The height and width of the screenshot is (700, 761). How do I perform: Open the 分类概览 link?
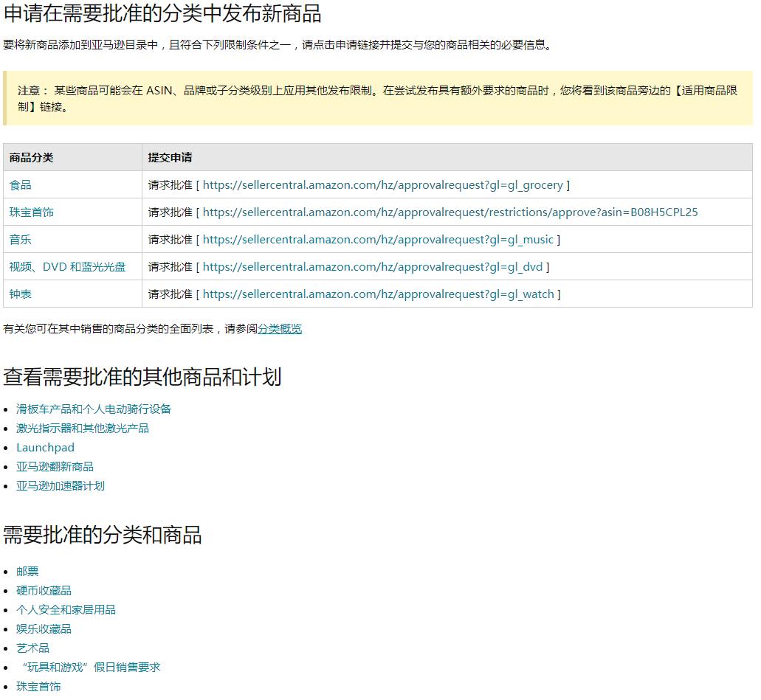click(x=279, y=329)
